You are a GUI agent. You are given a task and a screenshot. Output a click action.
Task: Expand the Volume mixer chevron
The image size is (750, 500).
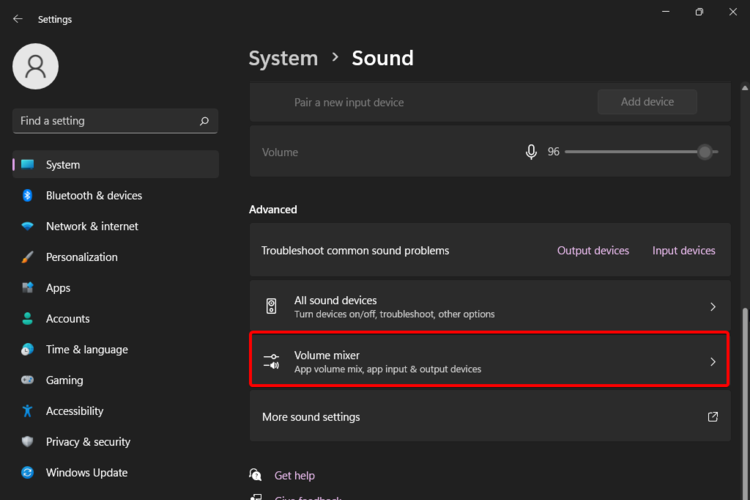(713, 362)
